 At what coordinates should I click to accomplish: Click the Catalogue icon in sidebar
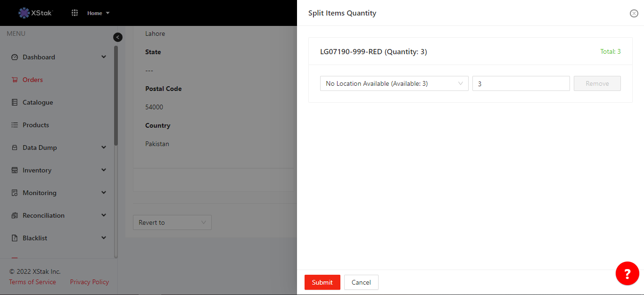(14, 102)
